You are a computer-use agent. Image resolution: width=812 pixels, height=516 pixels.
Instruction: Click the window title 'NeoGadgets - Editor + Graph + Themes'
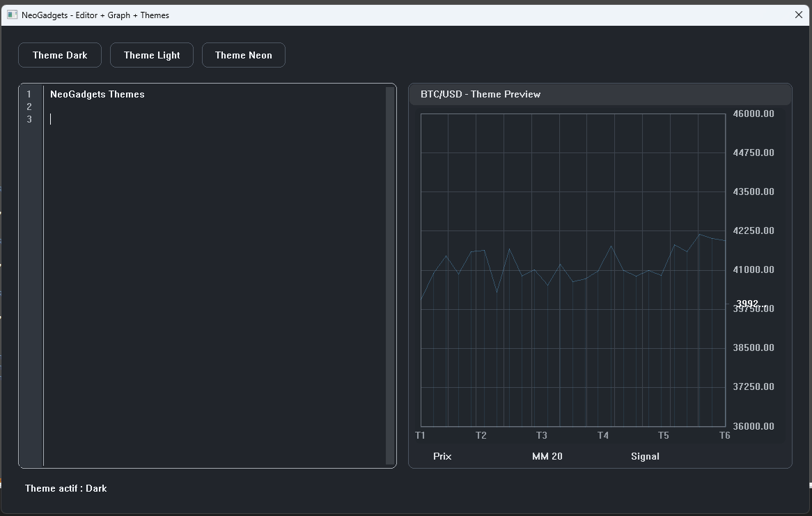pyautogui.click(x=95, y=15)
